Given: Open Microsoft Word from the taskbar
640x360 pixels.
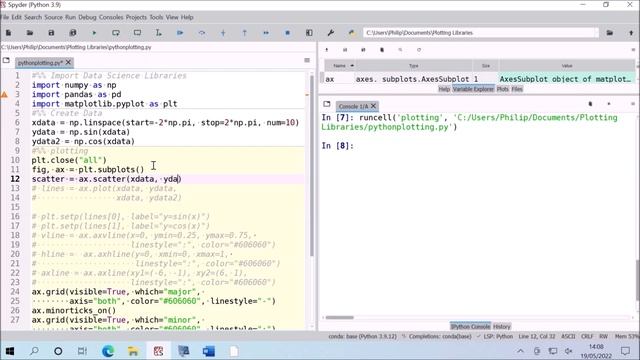Looking at the screenshot, I should tap(209, 351).
